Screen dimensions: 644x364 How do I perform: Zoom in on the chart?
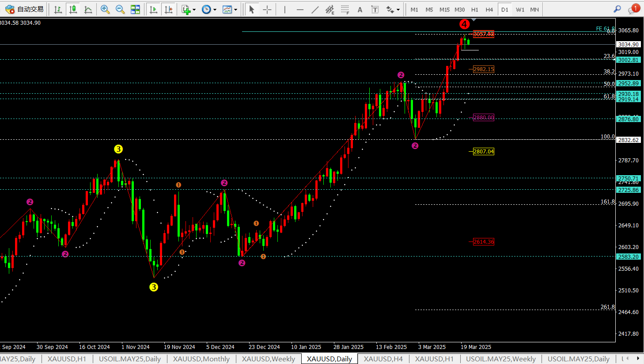click(105, 9)
